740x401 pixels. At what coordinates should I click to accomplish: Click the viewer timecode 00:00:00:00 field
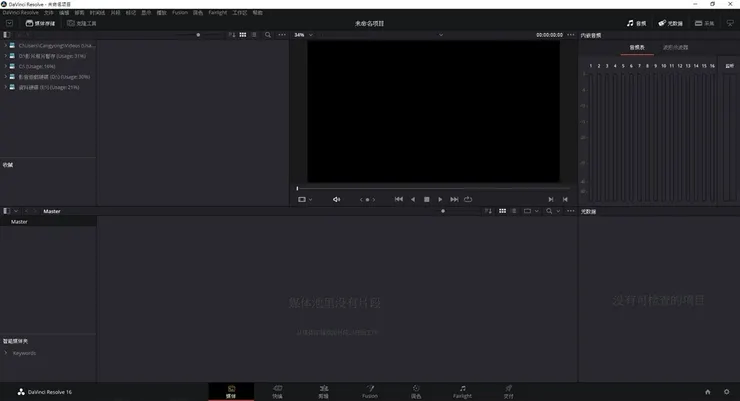pyautogui.click(x=549, y=35)
